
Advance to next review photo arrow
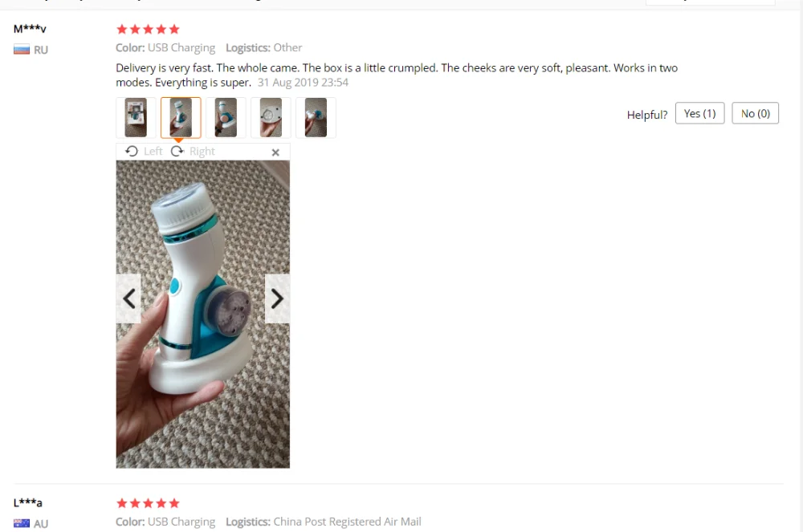pyautogui.click(x=277, y=298)
